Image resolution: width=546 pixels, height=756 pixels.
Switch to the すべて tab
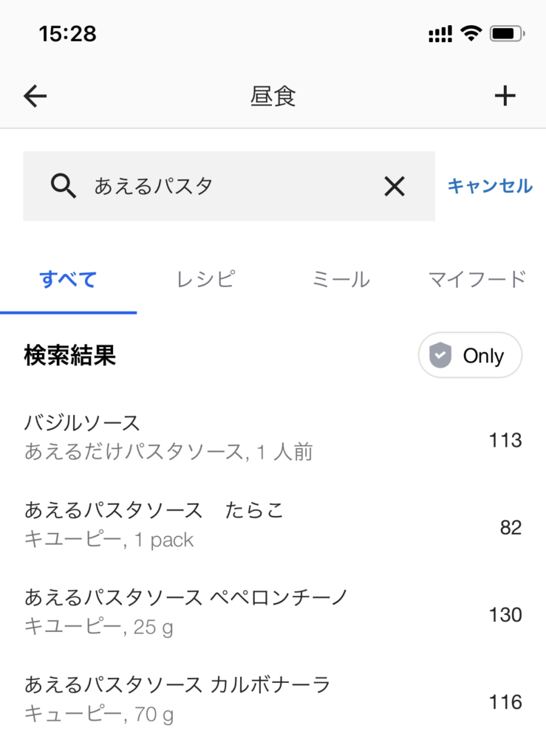tap(68, 280)
